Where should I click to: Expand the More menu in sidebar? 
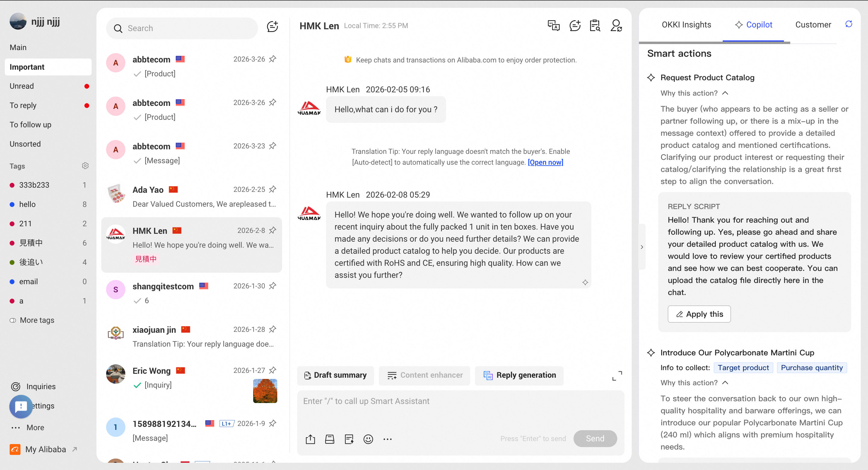(28, 427)
